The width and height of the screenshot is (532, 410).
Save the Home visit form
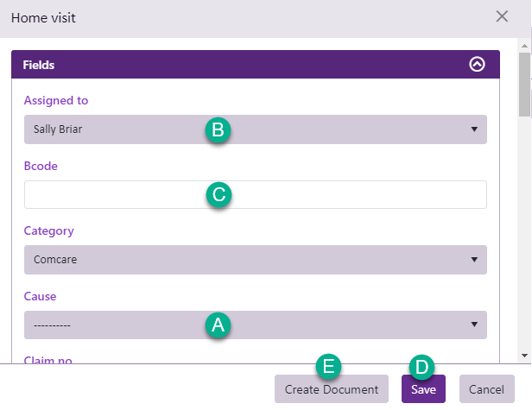click(423, 389)
